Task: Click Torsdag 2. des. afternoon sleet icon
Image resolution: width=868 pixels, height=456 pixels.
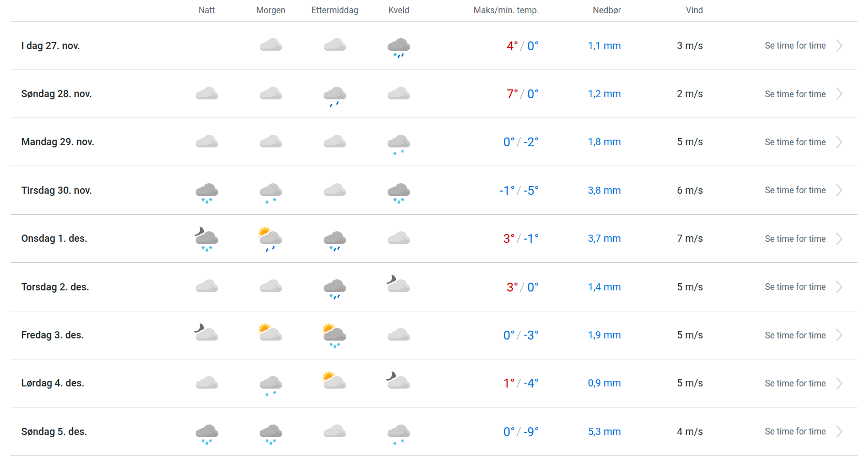Action: point(335,288)
